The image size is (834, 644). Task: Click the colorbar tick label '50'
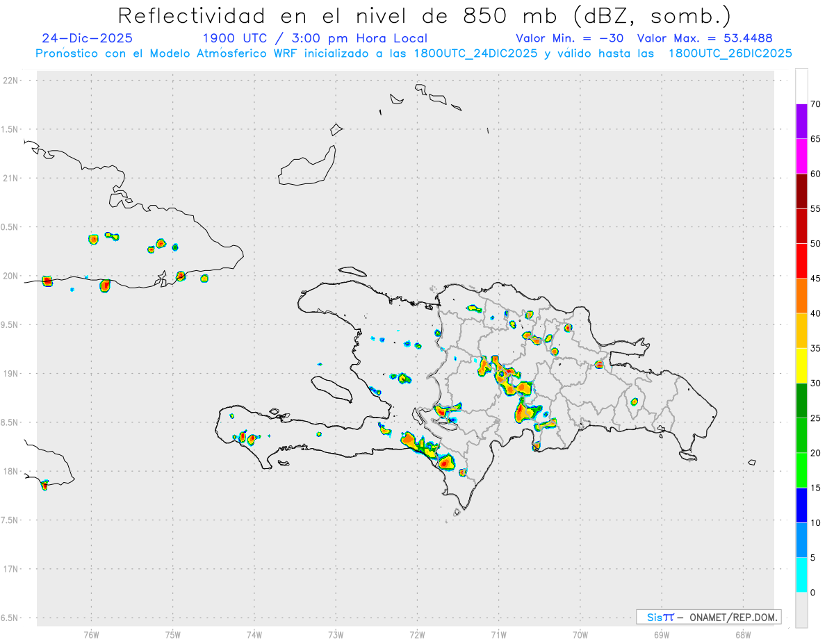(815, 244)
